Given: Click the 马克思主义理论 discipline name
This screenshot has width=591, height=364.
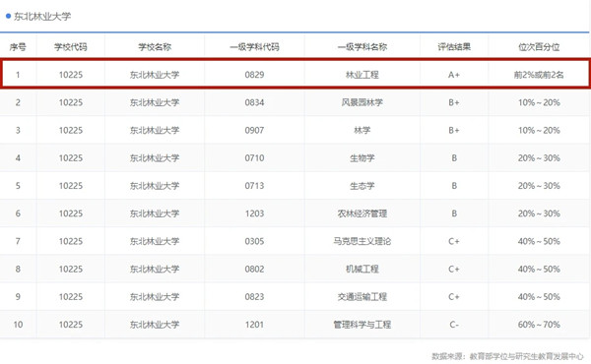Looking at the screenshot, I should (x=362, y=241).
